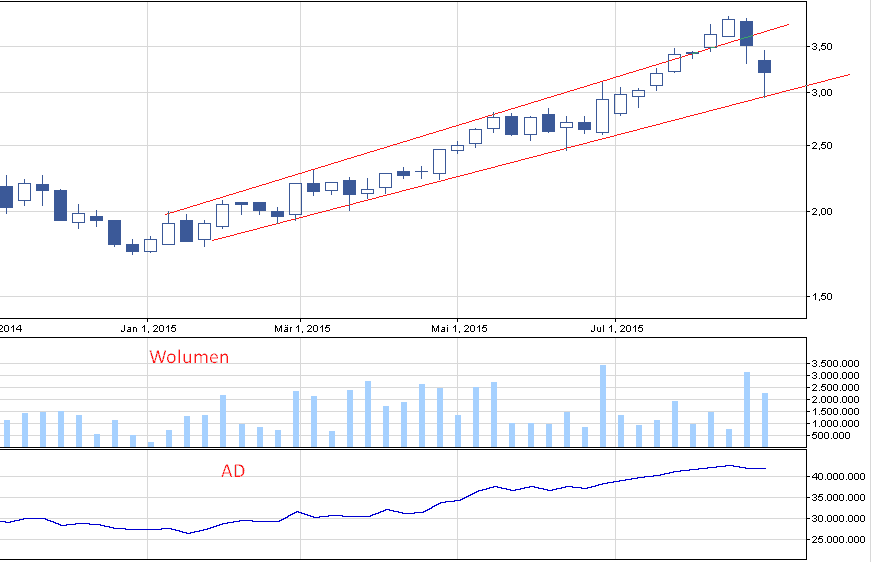Click the tallest volume bar
871x562 pixels.
[603, 406]
